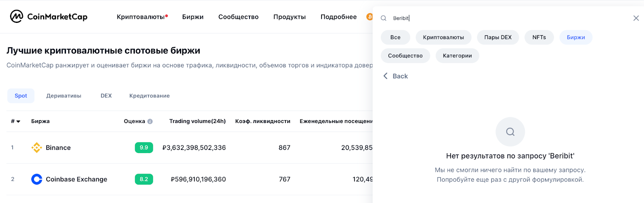Click the Back text link
This screenshot has height=203, width=644.
coord(400,76)
